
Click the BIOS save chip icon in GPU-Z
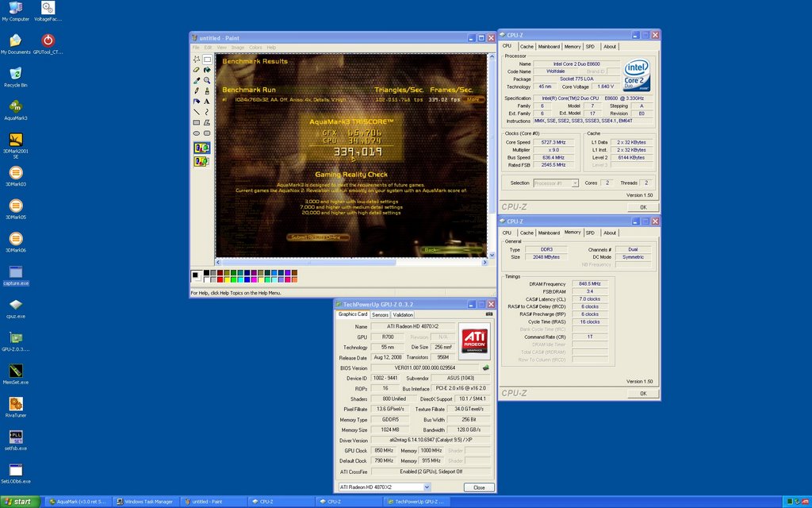tap(486, 368)
